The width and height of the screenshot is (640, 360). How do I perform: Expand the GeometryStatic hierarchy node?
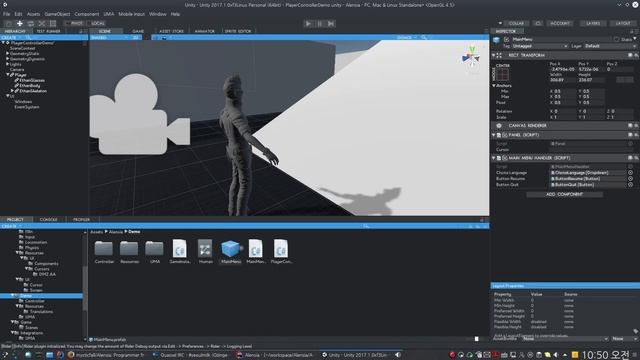pos(7,53)
